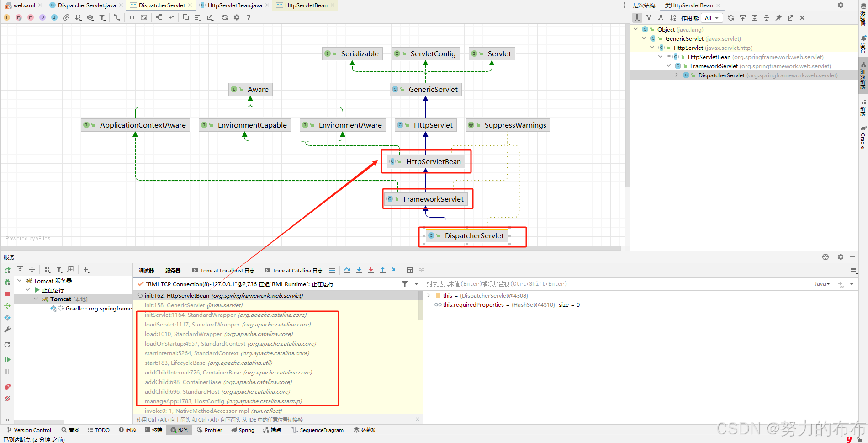Image resolution: width=868 pixels, height=443 pixels.
Task: Switch to HttpServletBean diagram tab
Action: (x=306, y=5)
